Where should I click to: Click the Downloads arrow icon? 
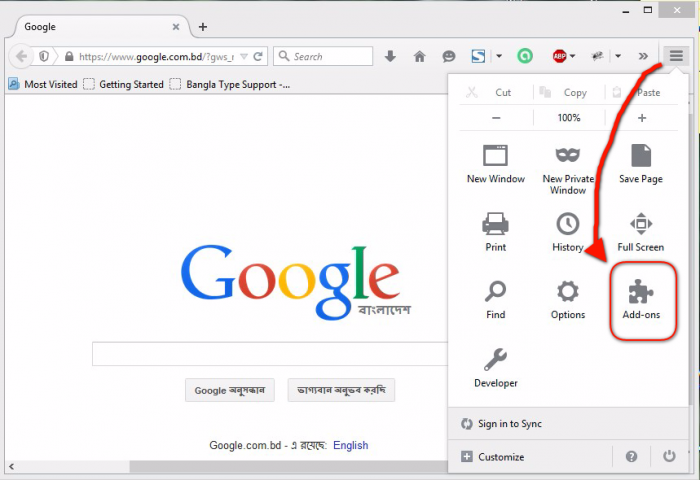pos(390,56)
